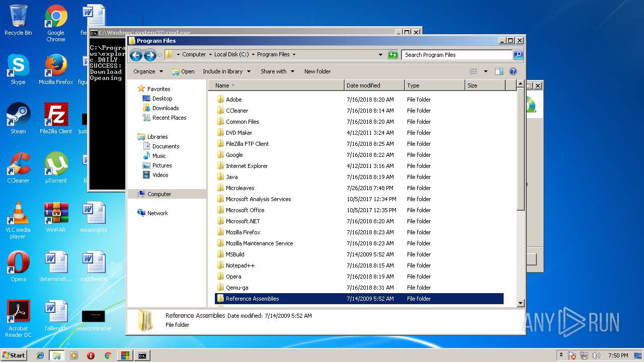Viewport: 644px width, 362px height.
Task: Sort by the Name column header
Action: click(276, 85)
